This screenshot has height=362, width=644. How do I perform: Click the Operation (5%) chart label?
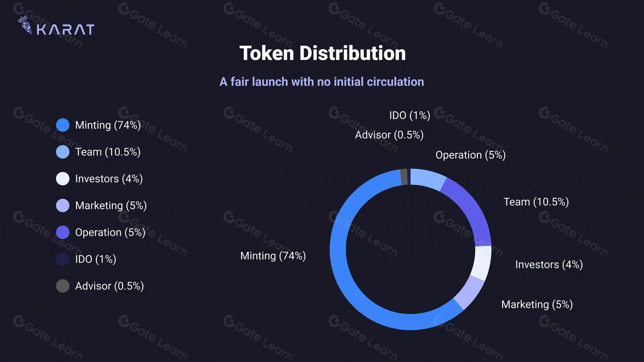[x=471, y=155]
